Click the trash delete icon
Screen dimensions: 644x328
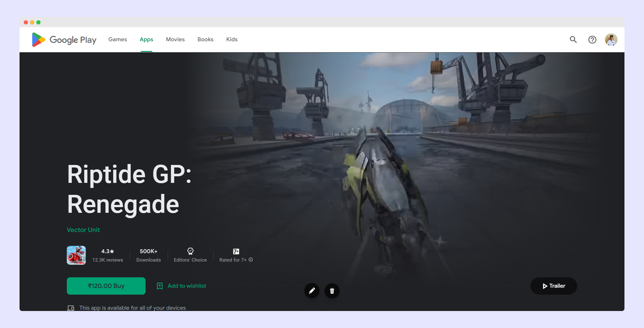[x=332, y=291]
